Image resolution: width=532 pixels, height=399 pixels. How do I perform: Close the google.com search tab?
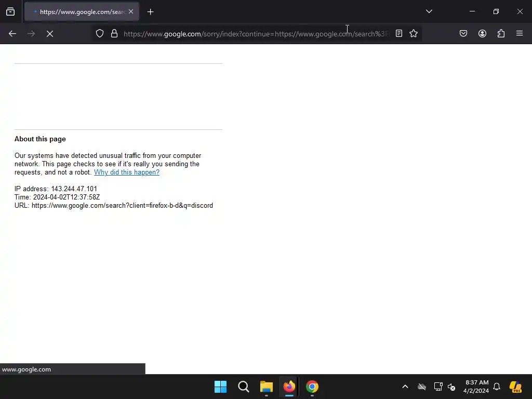[x=131, y=11]
